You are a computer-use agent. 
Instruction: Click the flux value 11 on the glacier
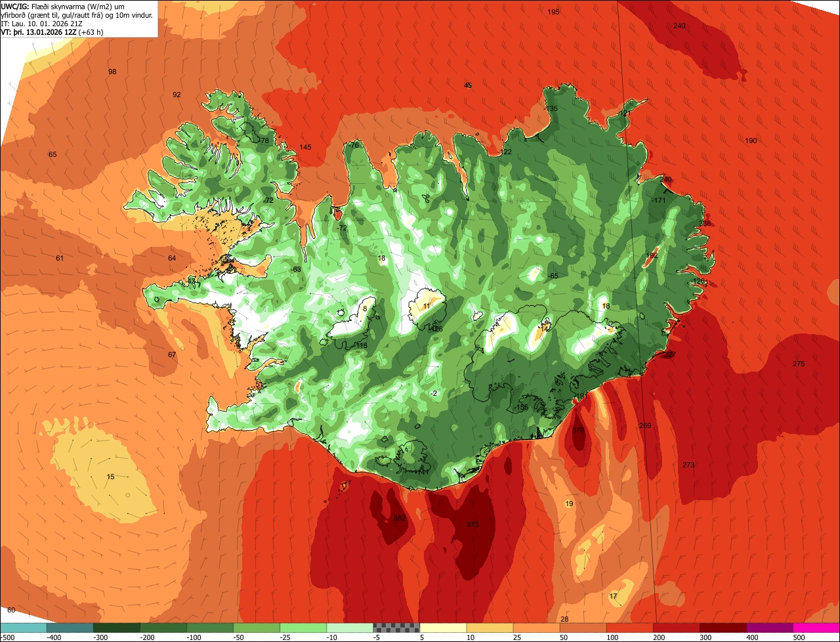tap(427, 306)
